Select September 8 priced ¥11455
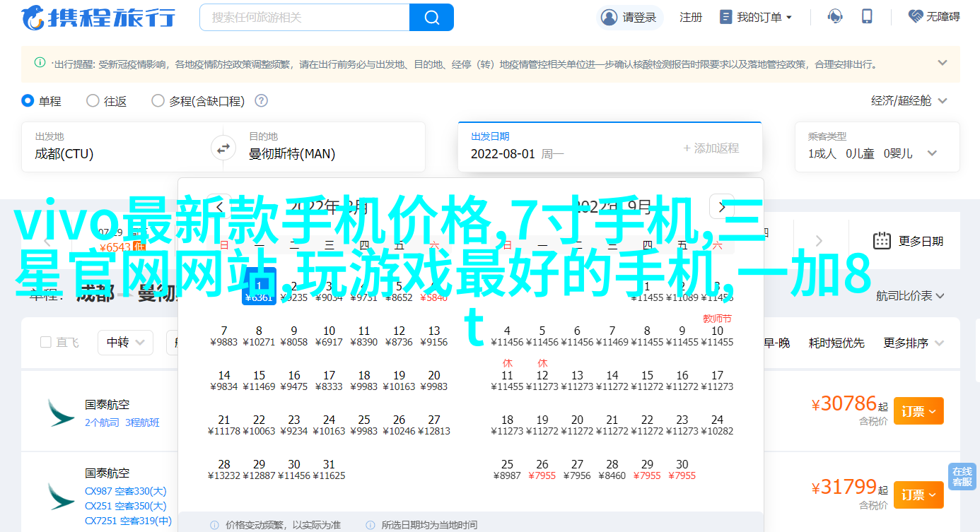 (x=647, y=336)
